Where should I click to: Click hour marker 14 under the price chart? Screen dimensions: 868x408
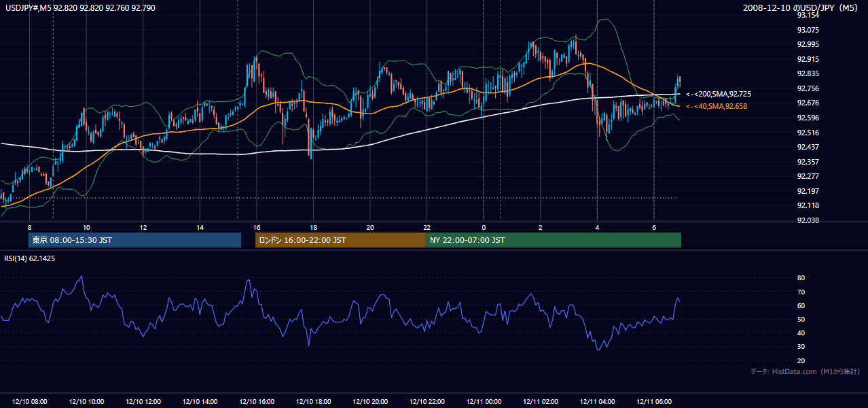(x=200, y=227)
